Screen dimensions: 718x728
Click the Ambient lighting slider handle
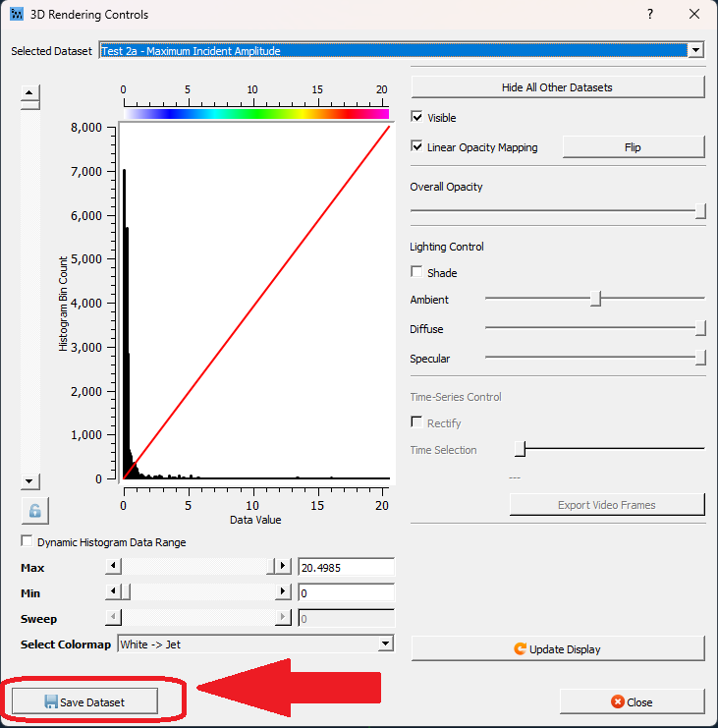[x=595, y=300]
